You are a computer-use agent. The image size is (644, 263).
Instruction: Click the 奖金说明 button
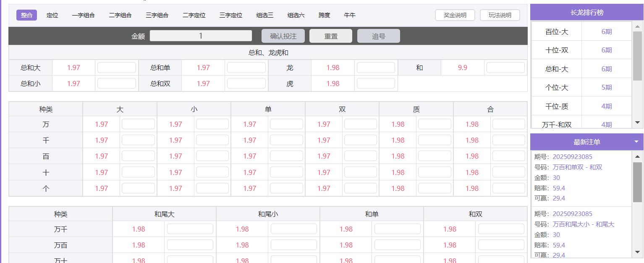point(455,15)
